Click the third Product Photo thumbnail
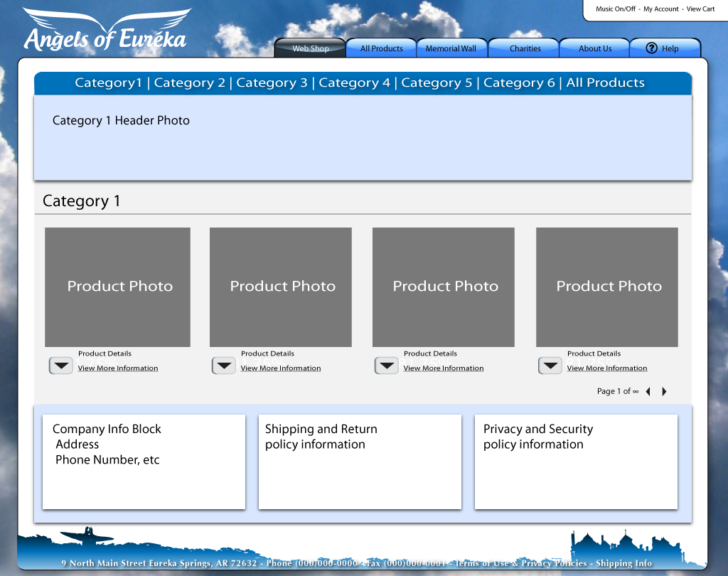 pyautogui.click(x=443, y=287)
